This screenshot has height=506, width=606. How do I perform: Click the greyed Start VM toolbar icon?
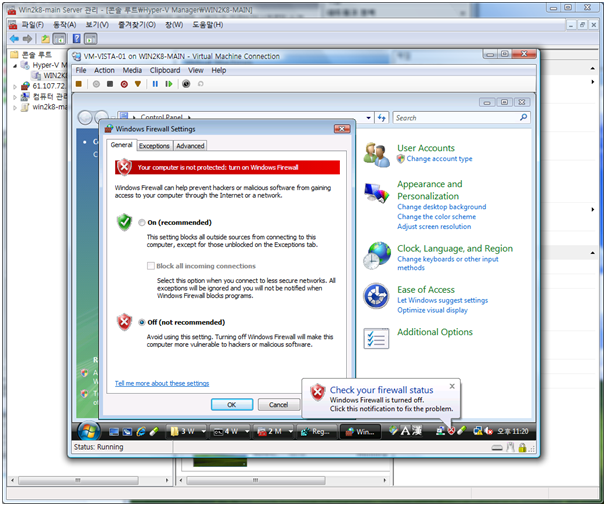(96, 84)
